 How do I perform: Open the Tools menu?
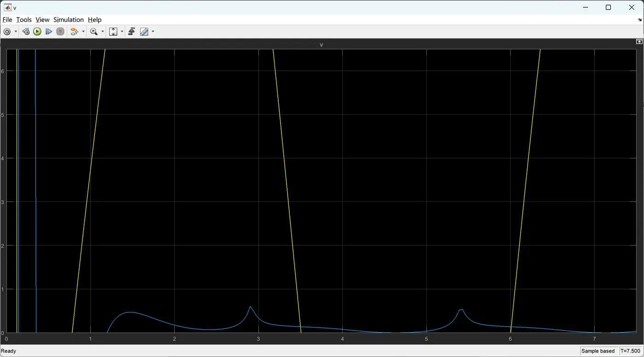[24, 20]
